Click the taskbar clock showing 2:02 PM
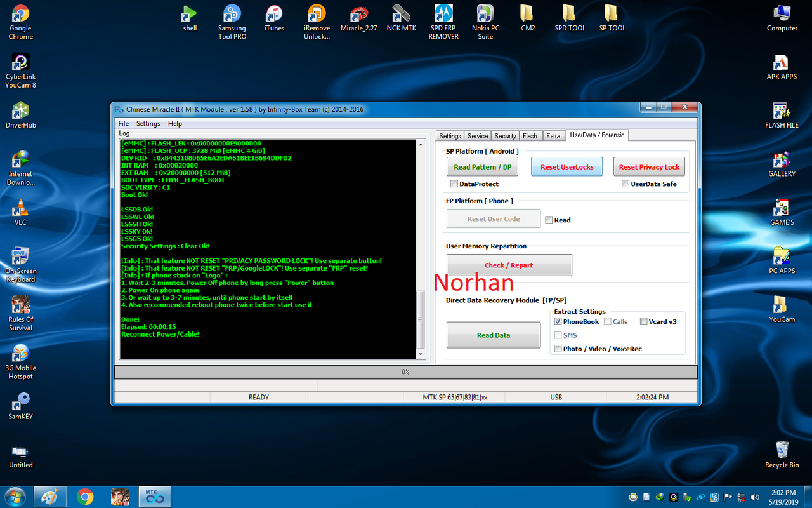812x508 pixels. tap(783, 497)
